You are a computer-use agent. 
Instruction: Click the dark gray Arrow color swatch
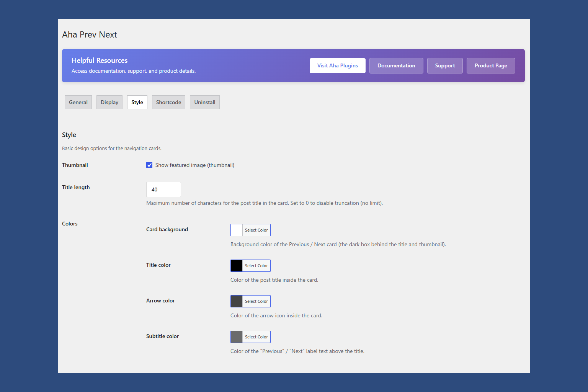click(x=237, y=301)
